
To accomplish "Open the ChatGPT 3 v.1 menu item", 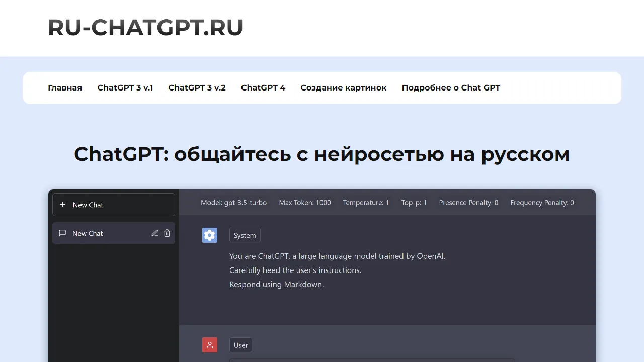I will pos(125,88).
